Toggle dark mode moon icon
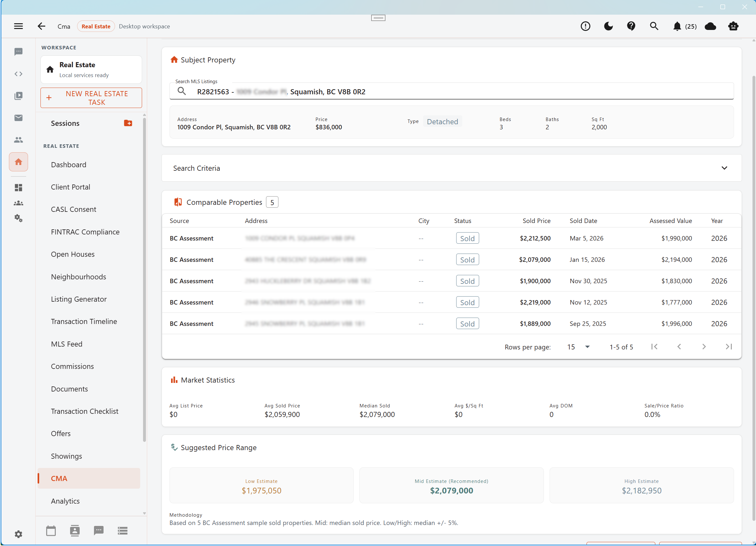The width and height of the screenshot is (756, 546). pyautogui.click(x=608, y=26)
